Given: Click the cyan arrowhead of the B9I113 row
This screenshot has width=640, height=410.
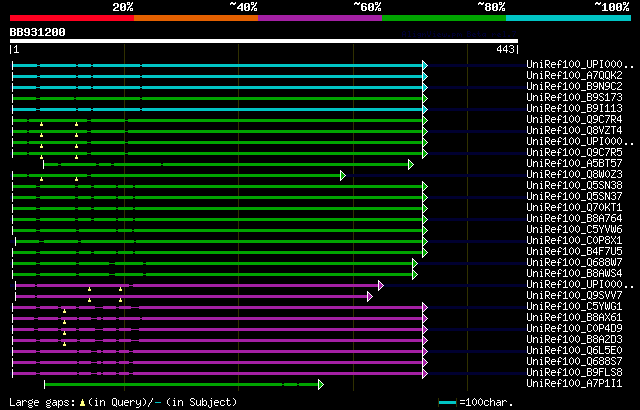Looking at the screenshot, I should coord(425,109).
